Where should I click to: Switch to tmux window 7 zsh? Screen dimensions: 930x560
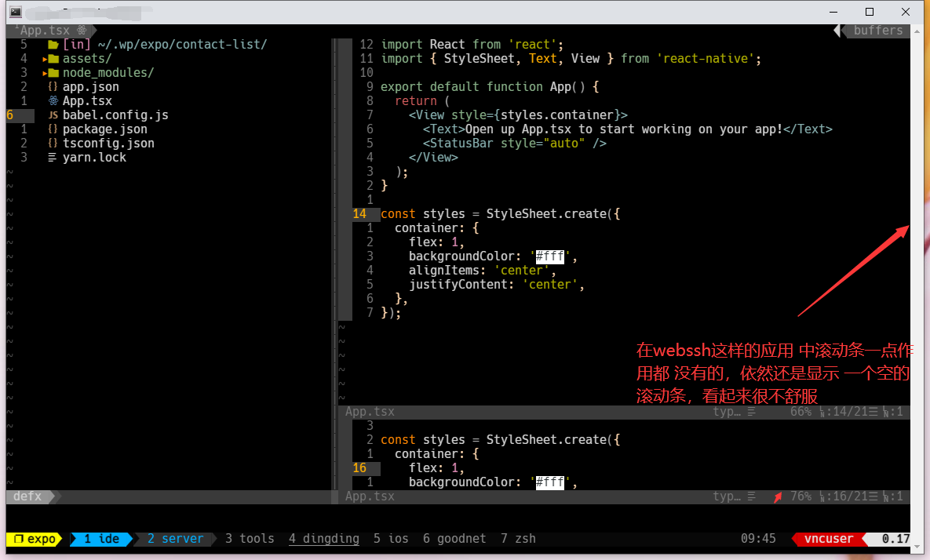pyautogui.click(x=518, y=539)
